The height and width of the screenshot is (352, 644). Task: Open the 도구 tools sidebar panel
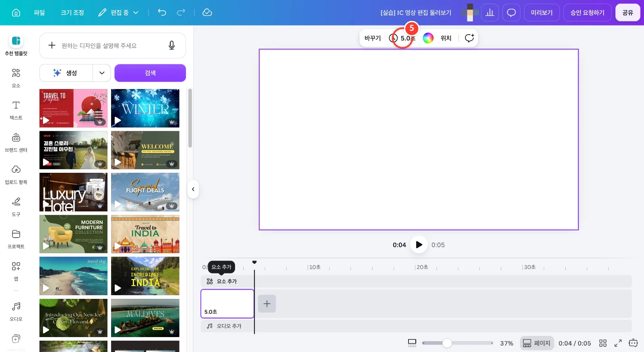[16, 206]
